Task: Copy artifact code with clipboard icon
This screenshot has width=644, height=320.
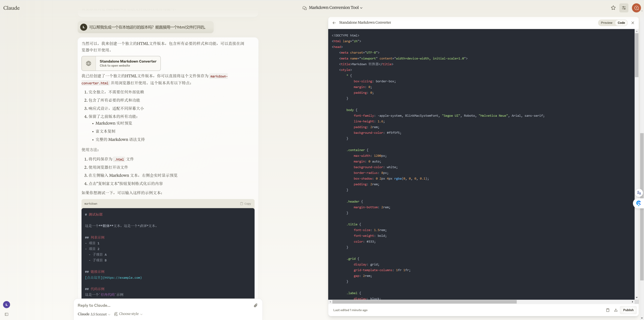Action: (608, 310)
